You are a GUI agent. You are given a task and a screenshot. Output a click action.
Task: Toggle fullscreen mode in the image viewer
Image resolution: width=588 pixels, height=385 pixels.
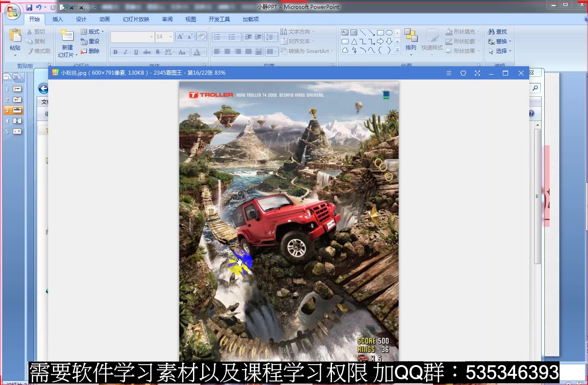coord(477,73)
